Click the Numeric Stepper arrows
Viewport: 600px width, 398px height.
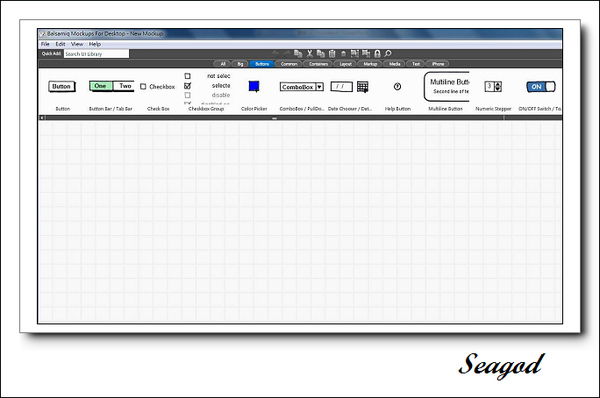tap(498, 86)
